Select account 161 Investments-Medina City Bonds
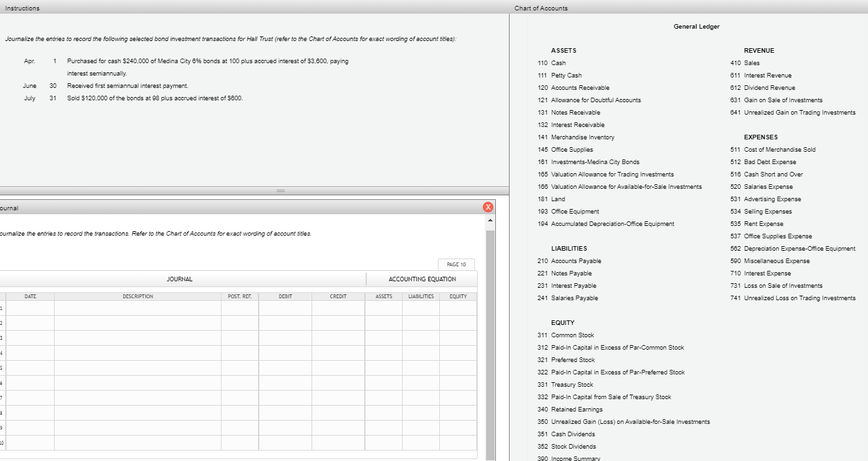Screen dimensions: 868x461 (x=588, y=162)
